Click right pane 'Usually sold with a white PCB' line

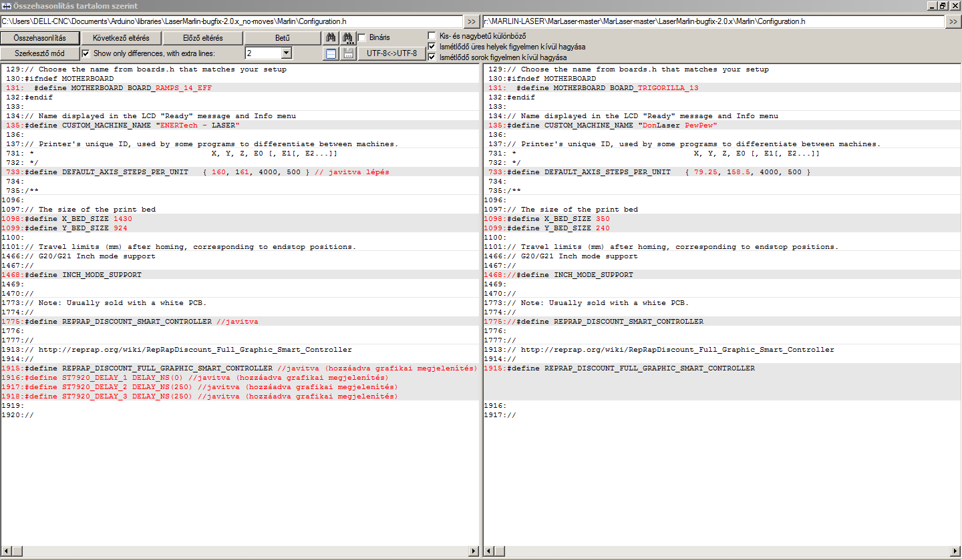point(722,302)
